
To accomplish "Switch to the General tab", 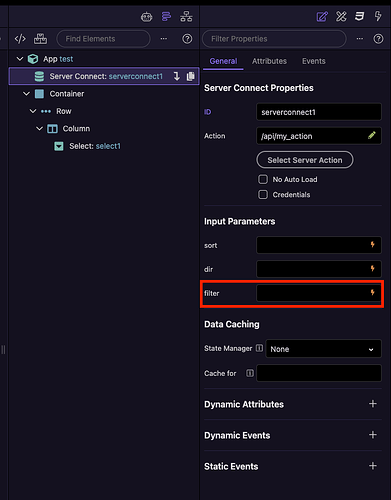I will click(223, 61).
